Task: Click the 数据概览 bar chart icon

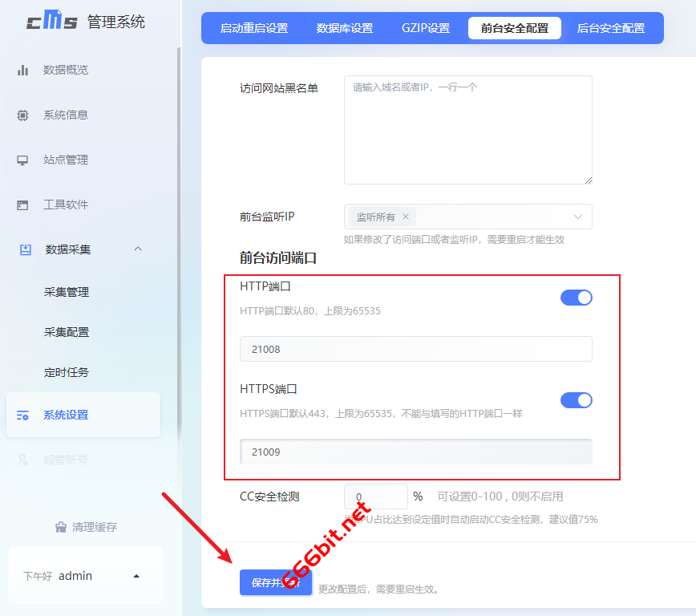Action: coord(23,70)
